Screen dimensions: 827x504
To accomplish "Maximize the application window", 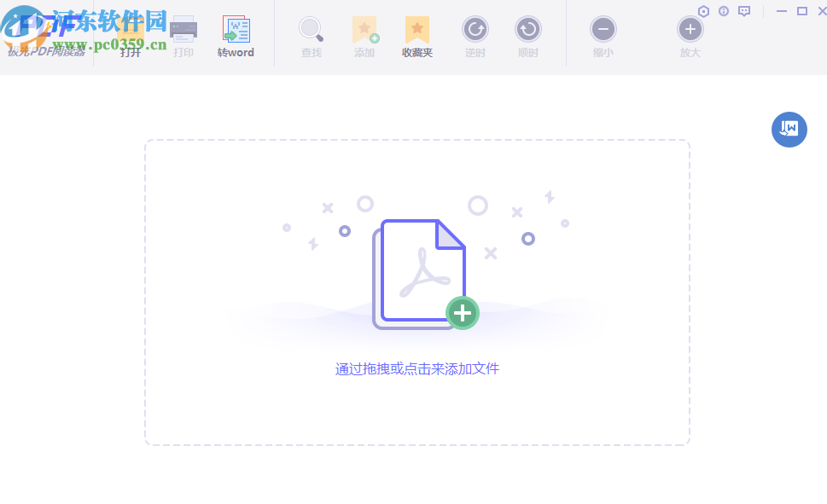I will click(x=801, y=11).
